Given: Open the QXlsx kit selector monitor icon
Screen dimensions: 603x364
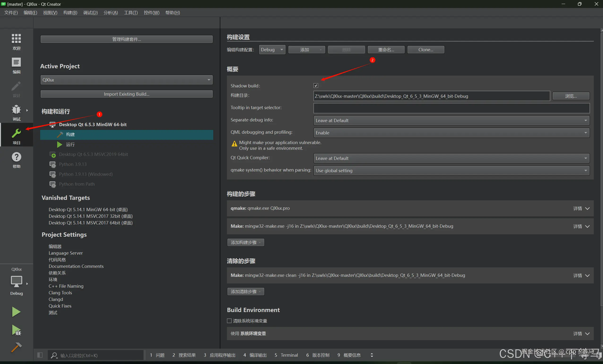Looking at the screenshot, I should (x=16, y=281).
